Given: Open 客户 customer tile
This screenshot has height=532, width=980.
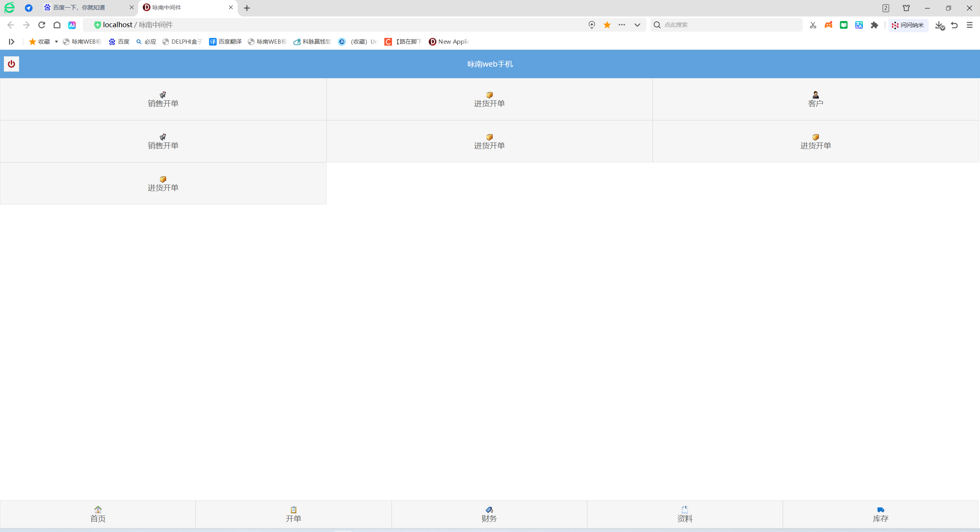Looking at the screenshot, I should [815, 99].
